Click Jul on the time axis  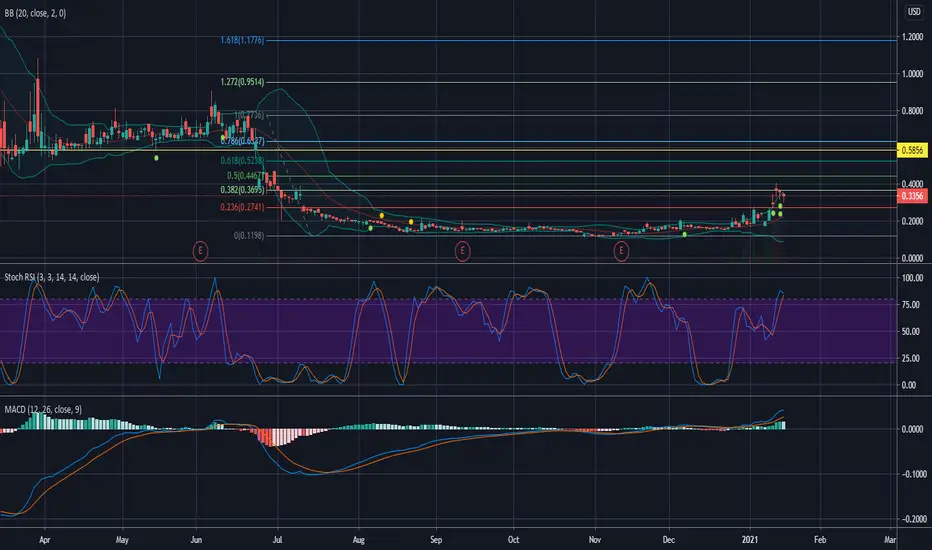tap(277, 540)
